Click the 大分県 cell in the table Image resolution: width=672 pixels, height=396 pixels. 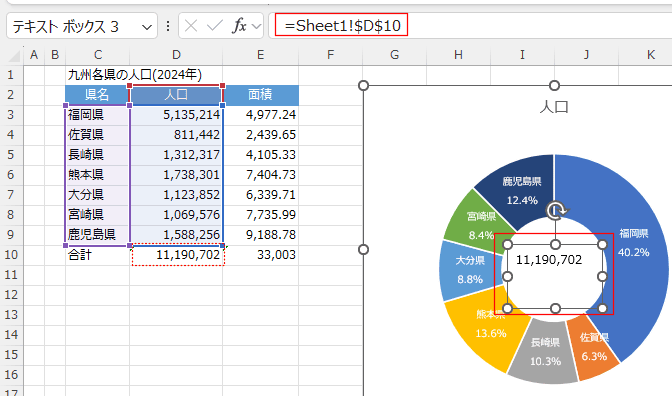97,195
